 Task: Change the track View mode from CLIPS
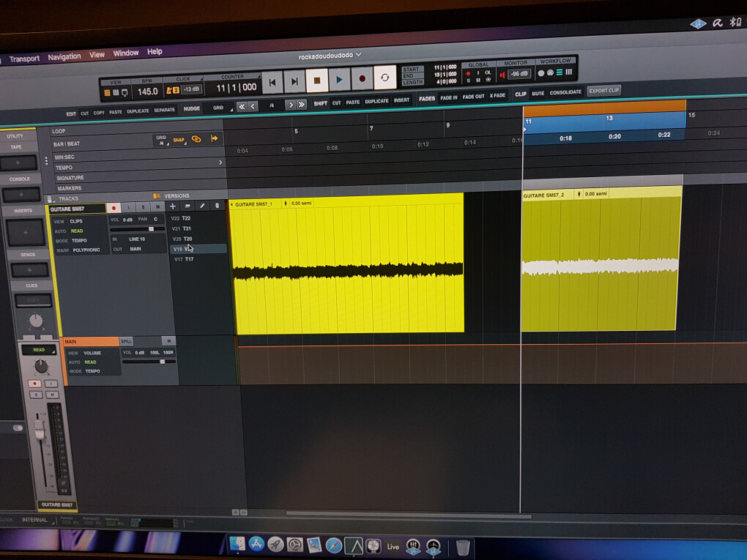point(77,221)
